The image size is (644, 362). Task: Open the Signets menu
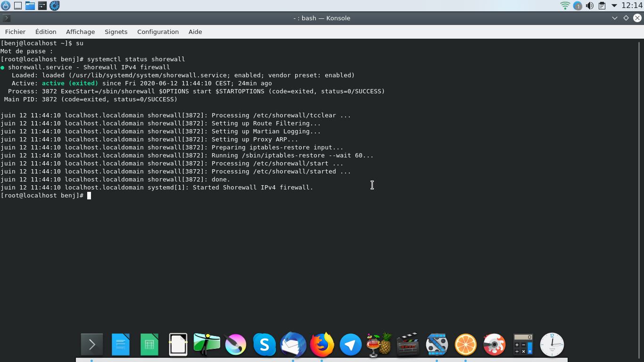click(x=116, y=32)
